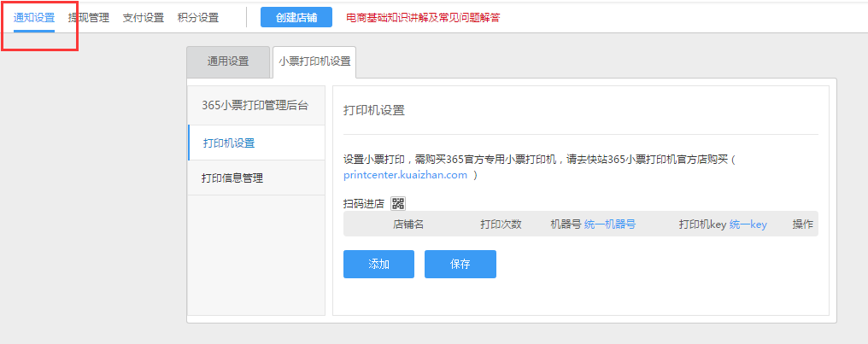Click the 365小票打印管理后台 sidebar header
This screenshot has height=344, width=868.
pyautogui.click(x=255, y=106)
